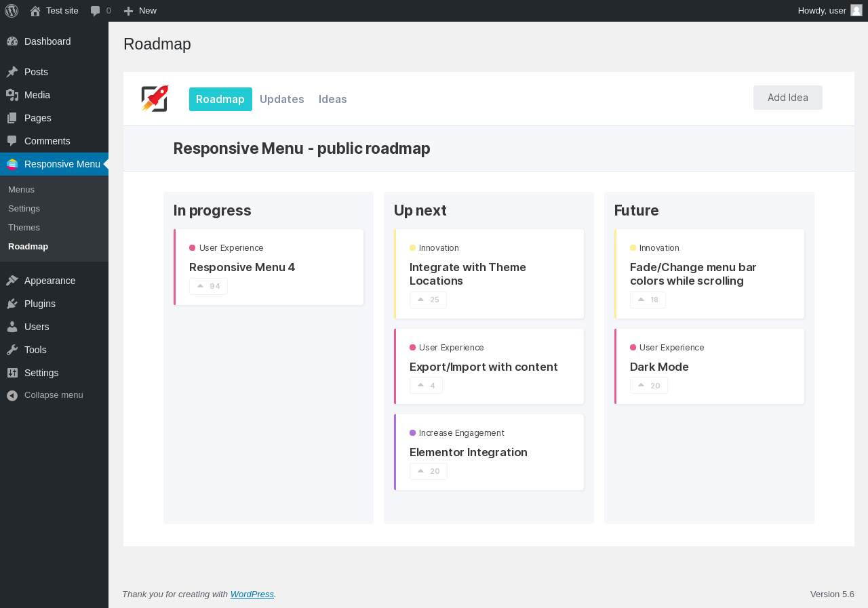Upvote the Responsive Menu 4 idea

click(208, 286)
